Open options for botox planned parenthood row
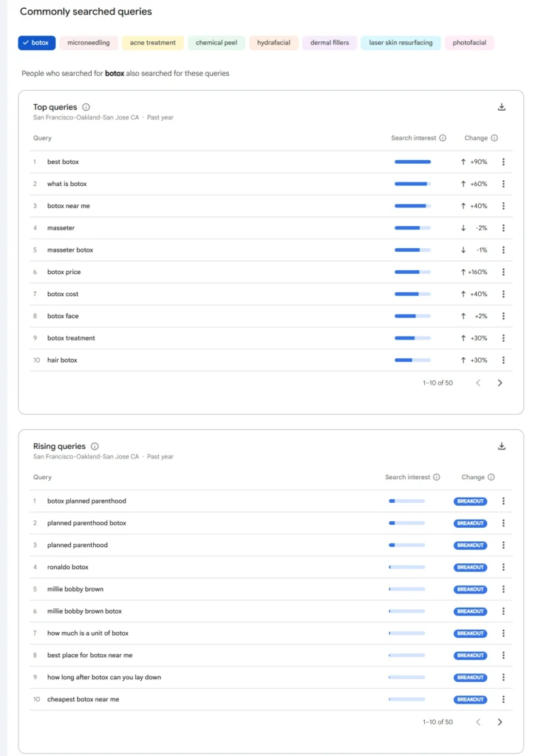The image size is (535, 756). (x=503, y=501)
